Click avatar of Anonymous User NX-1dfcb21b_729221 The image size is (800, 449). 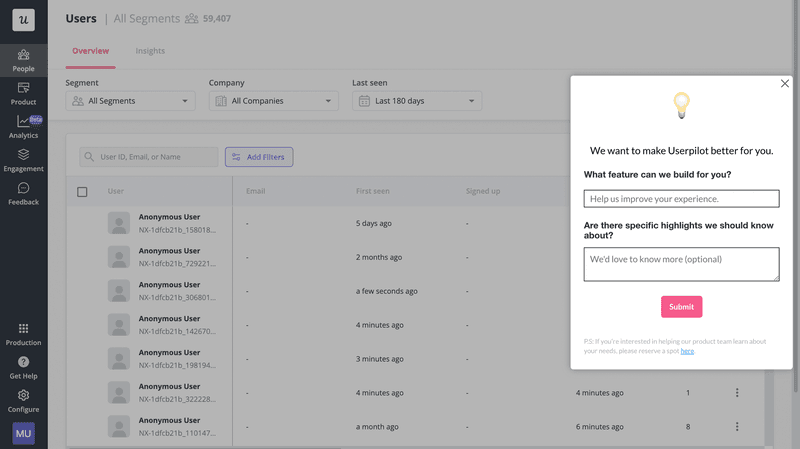click(119, 257)
